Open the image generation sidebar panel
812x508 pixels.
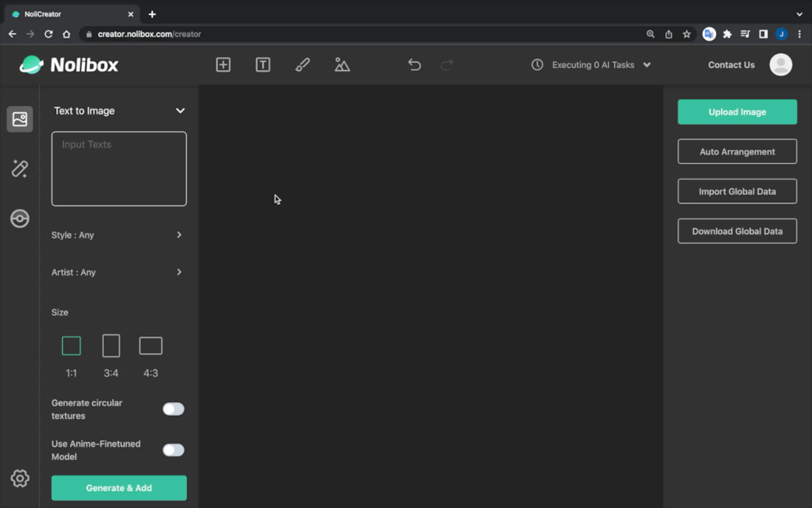(x=20, y=119)
